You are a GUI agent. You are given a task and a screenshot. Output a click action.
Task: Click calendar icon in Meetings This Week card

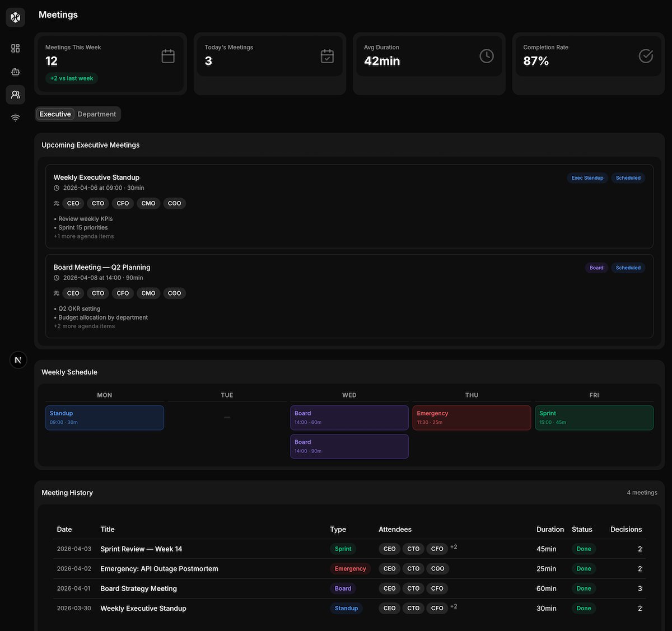168,56
